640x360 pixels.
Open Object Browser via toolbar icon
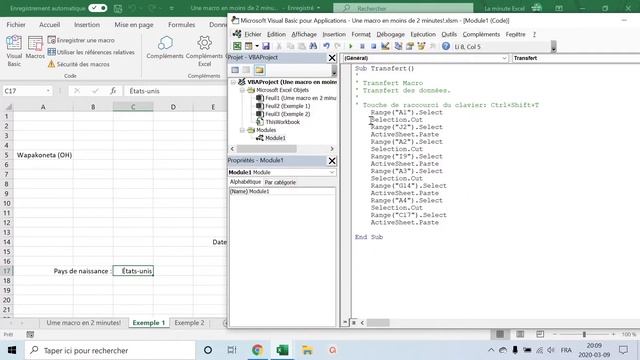(x=421, y=47)
